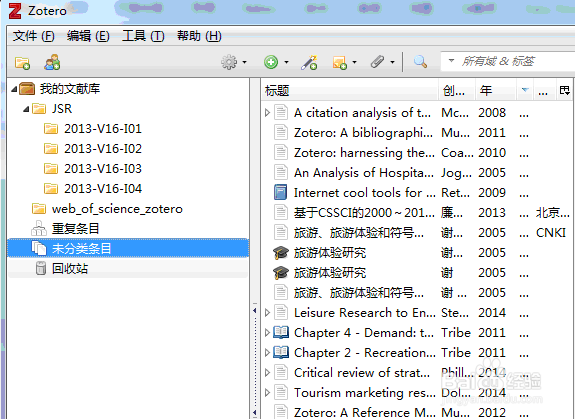Open dropdown arrow beside green plus icon
575x419 pixels.
(x=286, y=62)
